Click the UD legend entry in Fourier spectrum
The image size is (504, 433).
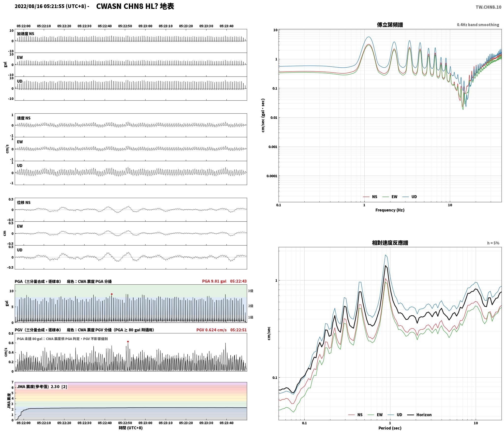tap(410, 197)
